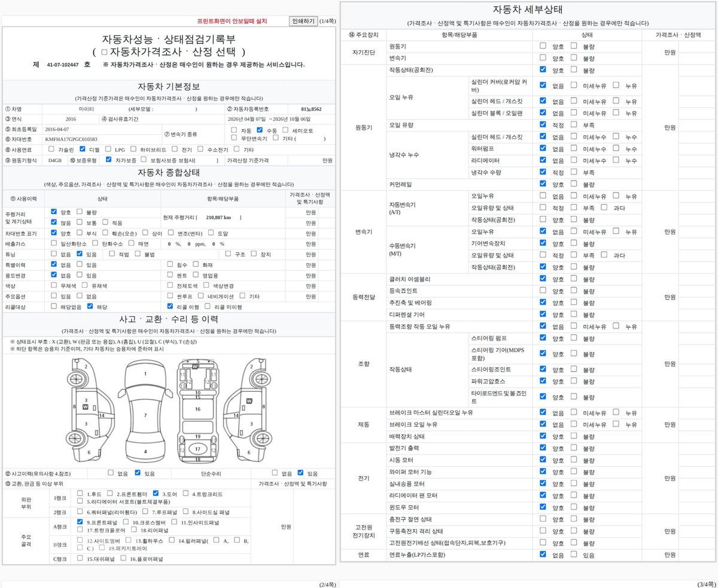
Task: Select trunk section 4 on top-view car diagram
Action: (x=145, y=451)
